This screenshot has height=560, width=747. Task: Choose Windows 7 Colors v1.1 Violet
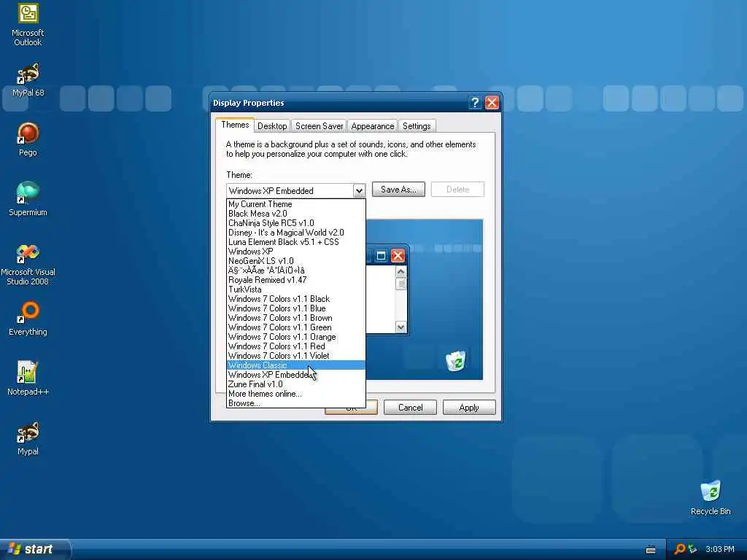point(296,356)
